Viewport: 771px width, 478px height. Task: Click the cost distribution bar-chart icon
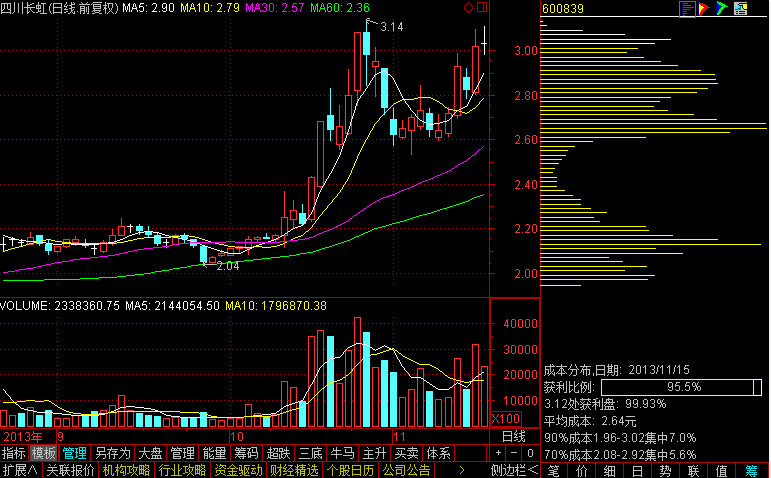coord(687,9)
